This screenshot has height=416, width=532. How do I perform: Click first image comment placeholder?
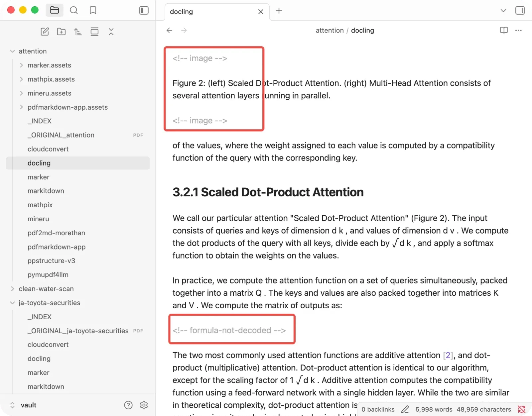click(200, 58)
